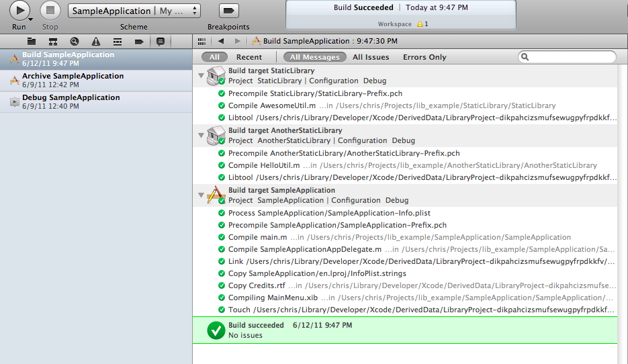
Task: Open the SampleApplication scheme selector
Action: 134,11
